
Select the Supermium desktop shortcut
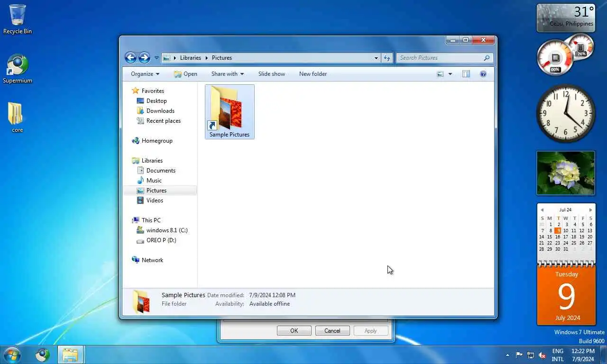18,69
